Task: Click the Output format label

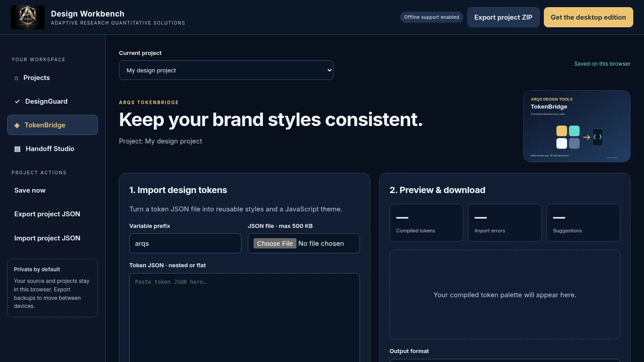Action: click(409, 351)
